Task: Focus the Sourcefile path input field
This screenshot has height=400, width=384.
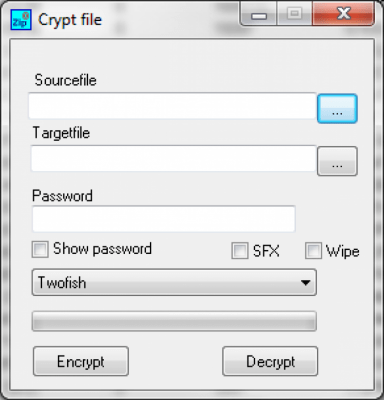Action: [x=172, y=106]
